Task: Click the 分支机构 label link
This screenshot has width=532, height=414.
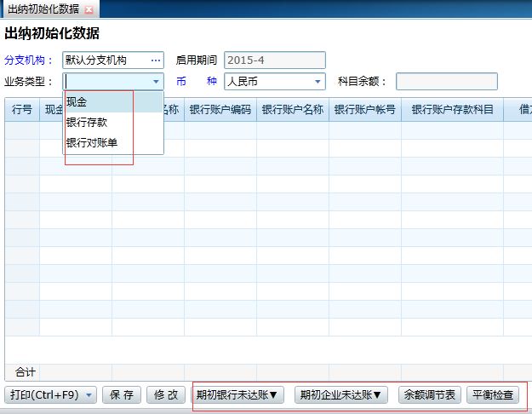Action: [28, 60]
